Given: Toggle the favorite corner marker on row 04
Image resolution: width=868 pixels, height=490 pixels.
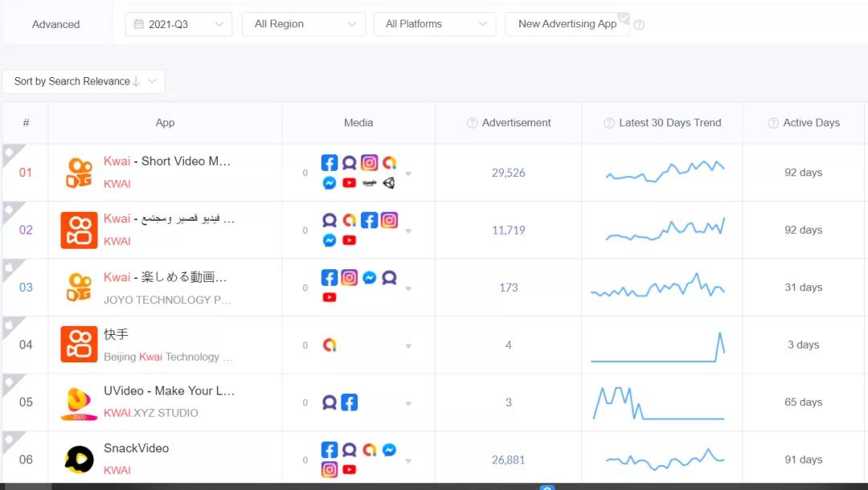Looking at the screenshot, I should (x=10, y=324).
